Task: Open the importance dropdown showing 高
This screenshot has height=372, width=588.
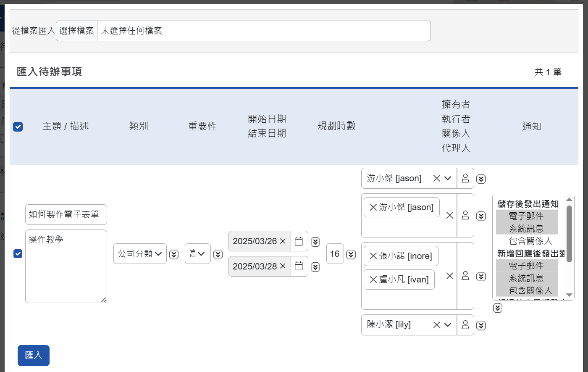Action: tap(198, 254)
